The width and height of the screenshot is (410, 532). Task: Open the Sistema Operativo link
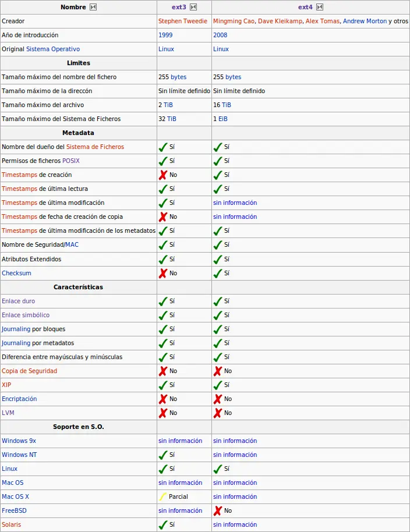(x=53, y=49)
